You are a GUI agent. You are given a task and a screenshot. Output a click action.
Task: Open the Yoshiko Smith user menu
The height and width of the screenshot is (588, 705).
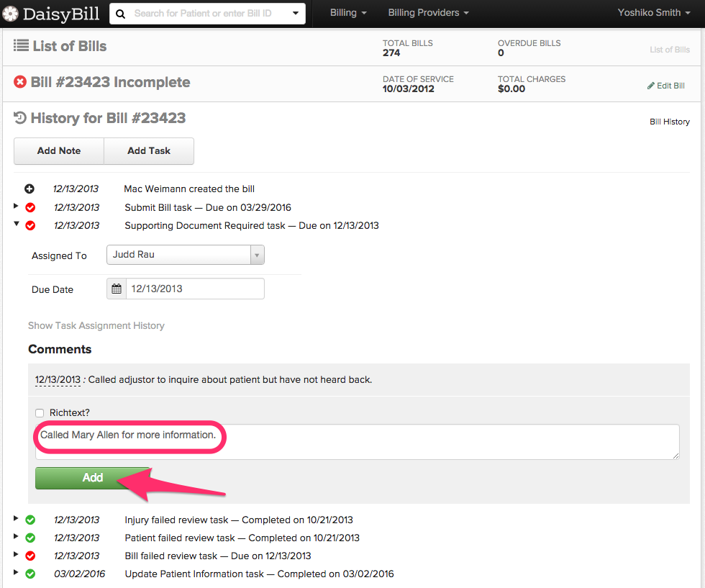653,13
